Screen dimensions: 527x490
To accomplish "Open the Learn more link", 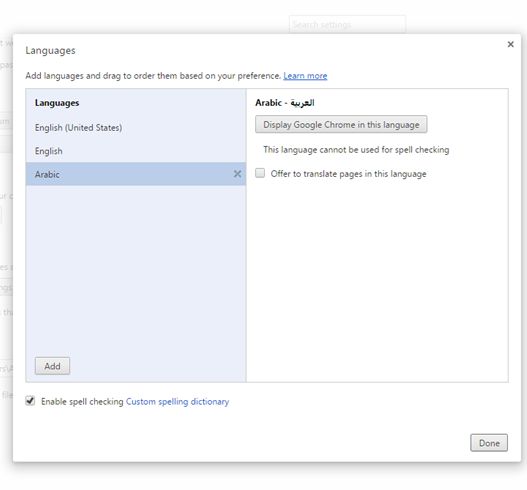I will click(305, 76).
